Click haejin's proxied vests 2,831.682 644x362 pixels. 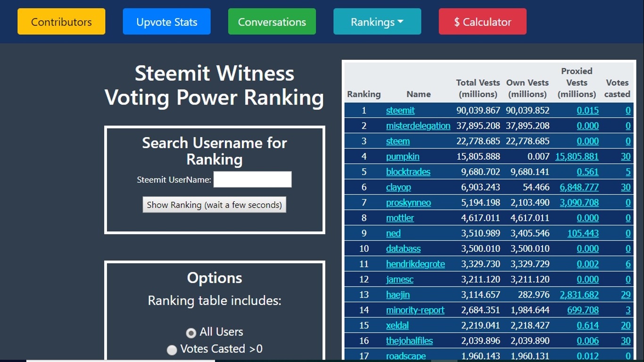pyautogui.click(x=579, y=295)
